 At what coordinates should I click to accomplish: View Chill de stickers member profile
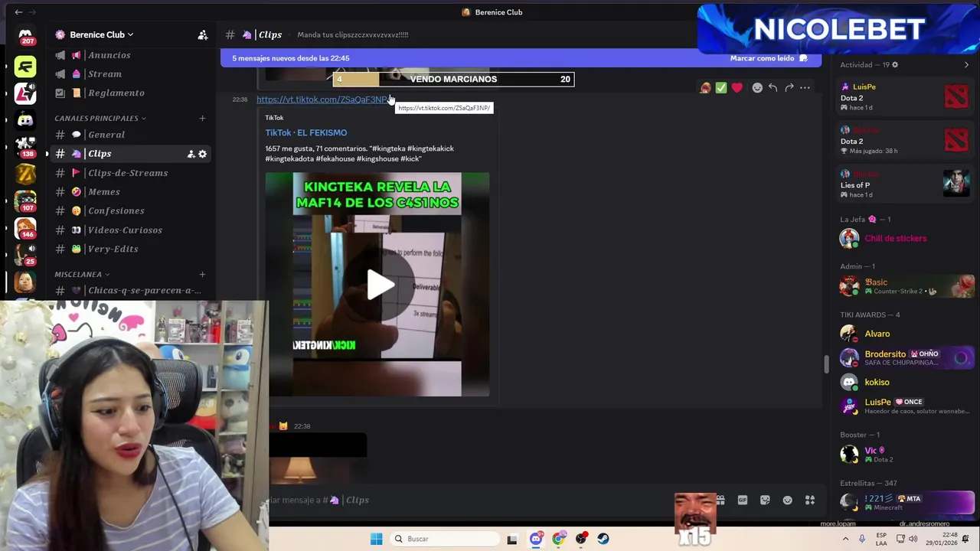(906, 238)
